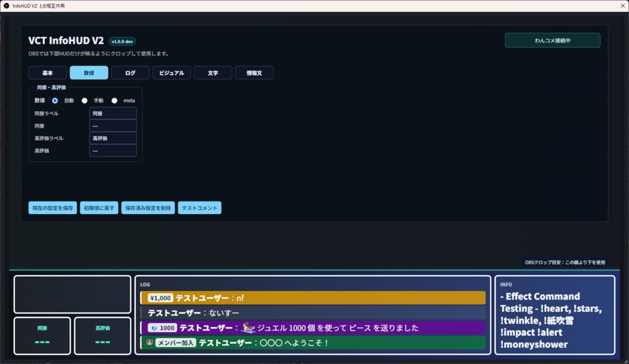Viewport: 629px width, 364px height.
Task: Select the 自動 radio button
Action: coord(55,101)
